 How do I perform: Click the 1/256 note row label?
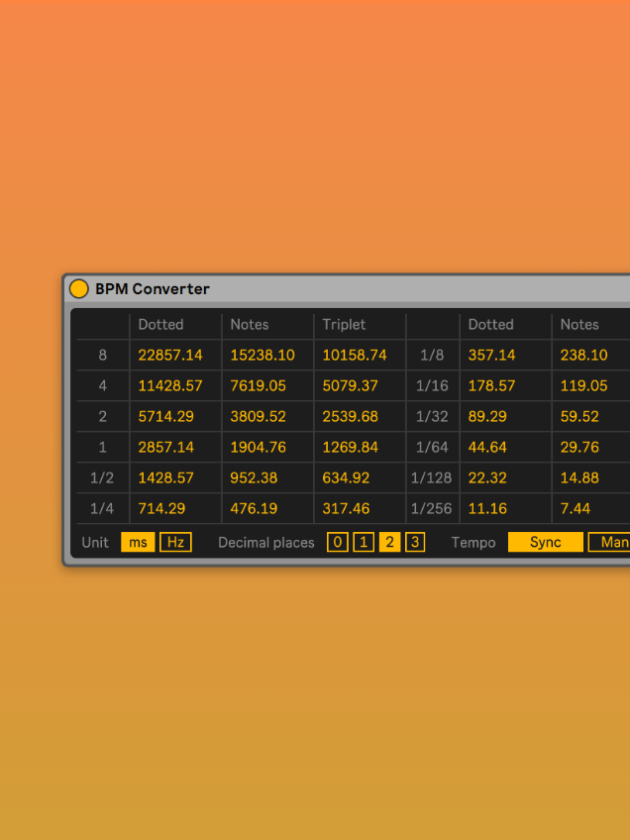pyautogui.click(x=431, y=508)
